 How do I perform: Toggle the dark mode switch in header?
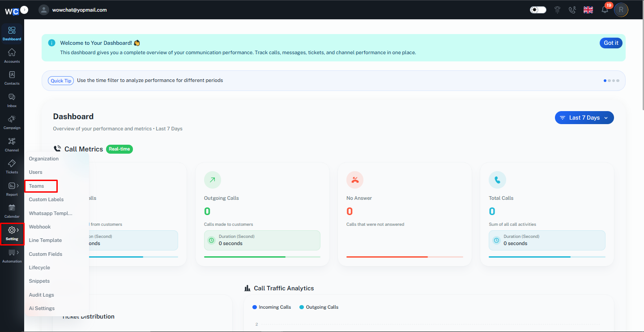(x=538, y=10)
